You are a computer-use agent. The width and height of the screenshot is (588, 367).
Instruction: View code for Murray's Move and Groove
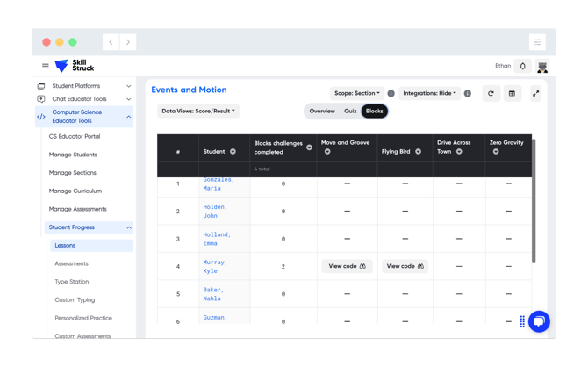(347, 266)
